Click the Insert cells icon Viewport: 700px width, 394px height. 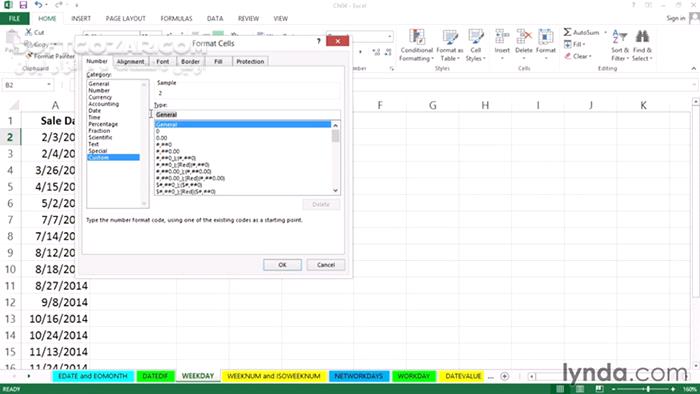coord(502,37)
